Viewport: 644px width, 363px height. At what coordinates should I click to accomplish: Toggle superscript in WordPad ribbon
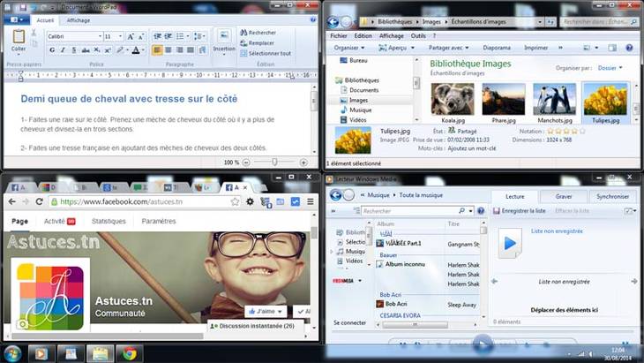[x=108, y=50]
